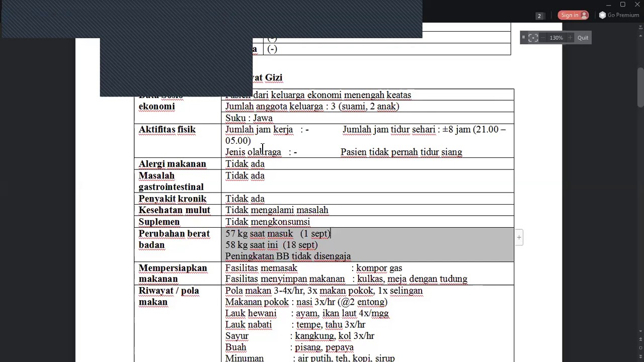Click the add-row plus handle beside the table
Image resolution: width=644 pixels, height=362 pixels.
tap(519, 237)
